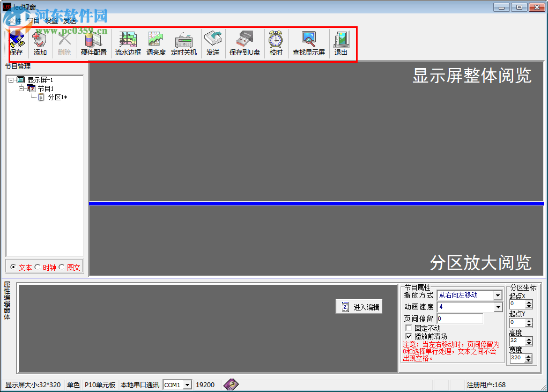This screenshot has height=392, width=548.
Task: Click the 发送 send icon
Action: point(212,43)
